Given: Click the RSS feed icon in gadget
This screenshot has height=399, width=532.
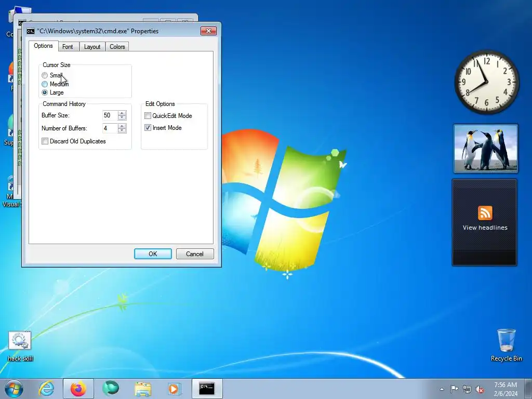Looking at the screenshot, I should pyautogui.click(x=485, y=213).
